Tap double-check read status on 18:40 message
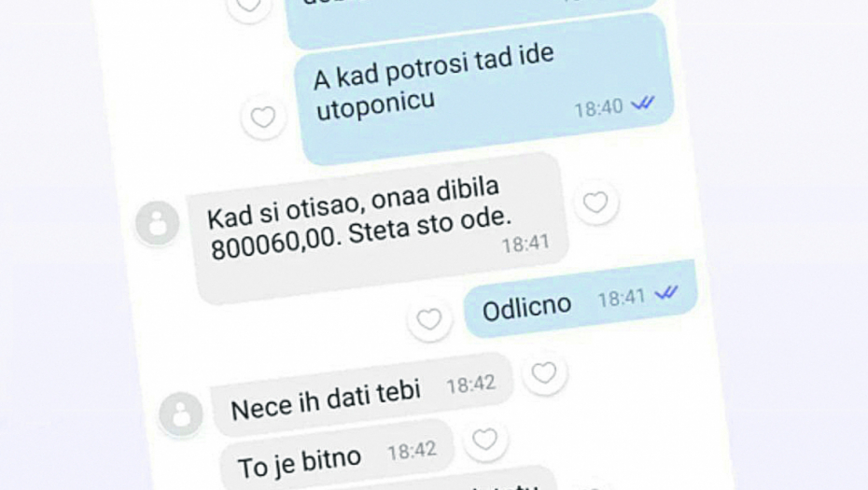 pyautogui.click(x=643, y=103)
